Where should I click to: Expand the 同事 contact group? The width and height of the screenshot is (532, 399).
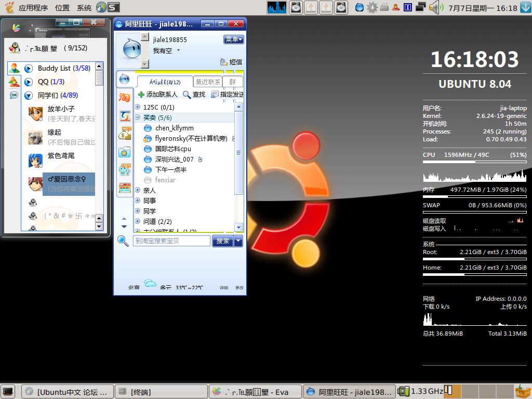tap(138, 201)
